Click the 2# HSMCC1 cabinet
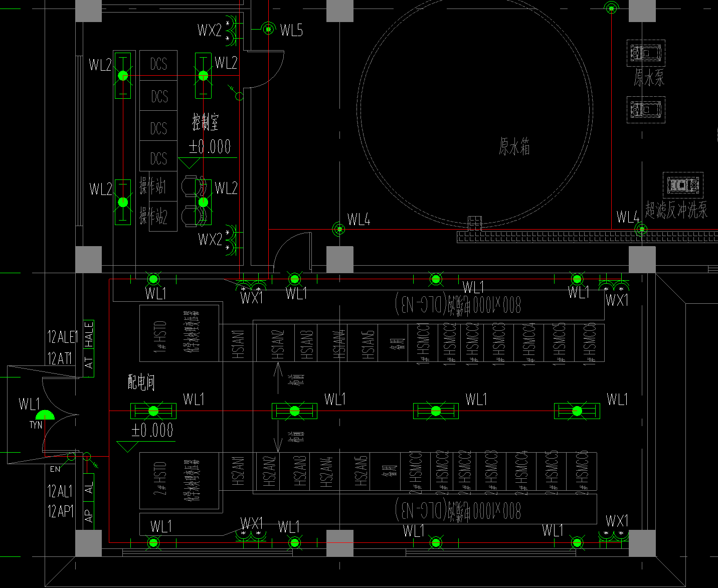718x588 pixels. point(415,471)
